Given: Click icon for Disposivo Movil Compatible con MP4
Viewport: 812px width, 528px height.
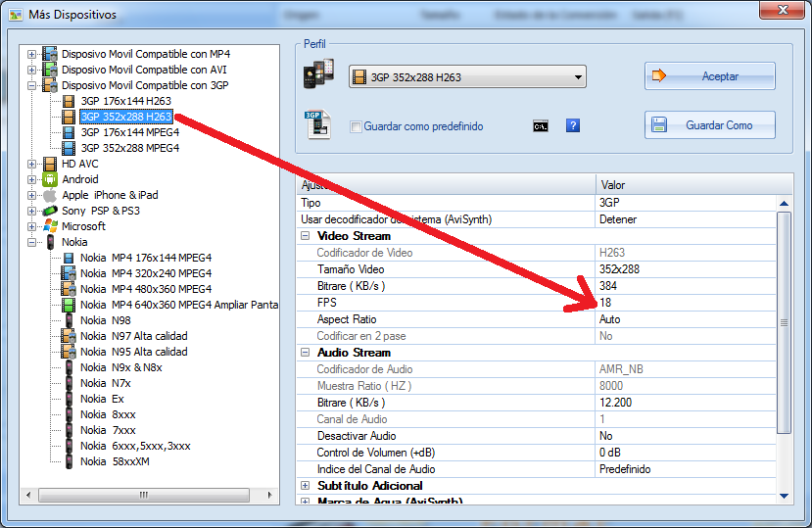Looking at the screenshot, I should (50, 54).
